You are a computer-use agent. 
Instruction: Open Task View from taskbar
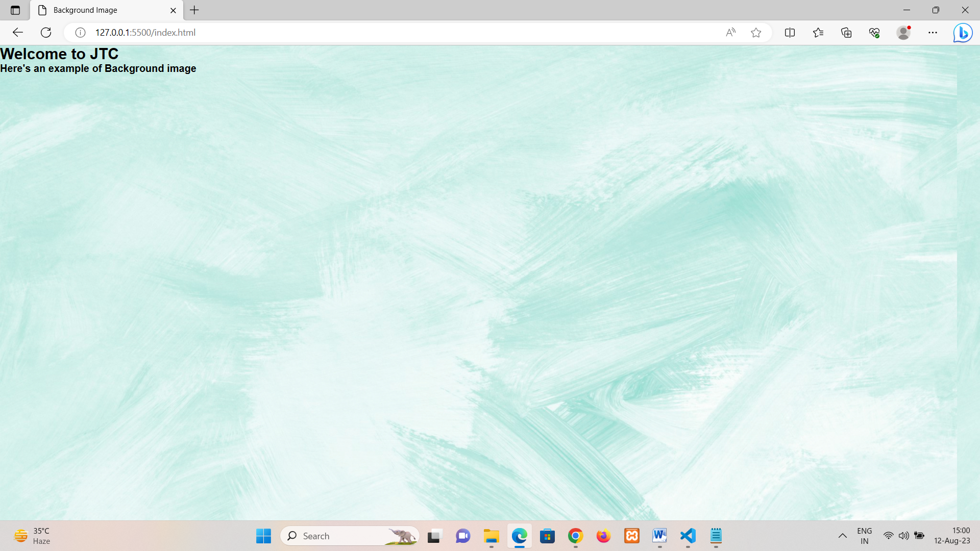434,536
